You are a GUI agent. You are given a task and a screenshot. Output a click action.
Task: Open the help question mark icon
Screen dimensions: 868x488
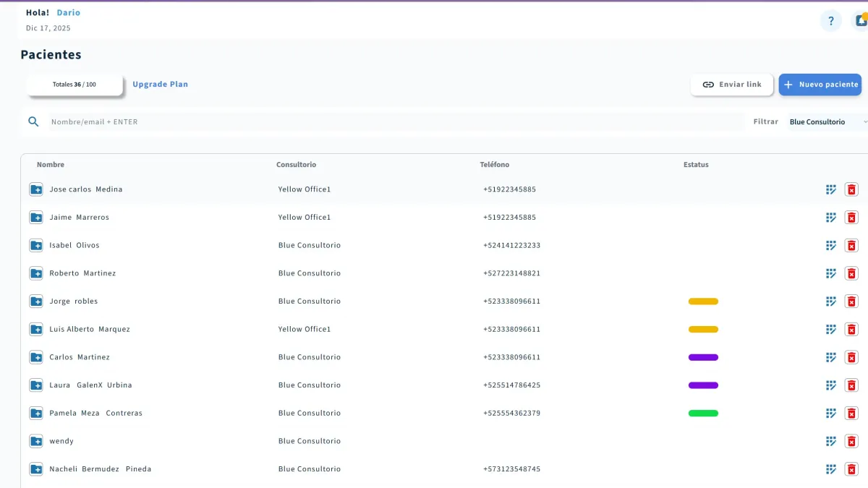point(831,21)
